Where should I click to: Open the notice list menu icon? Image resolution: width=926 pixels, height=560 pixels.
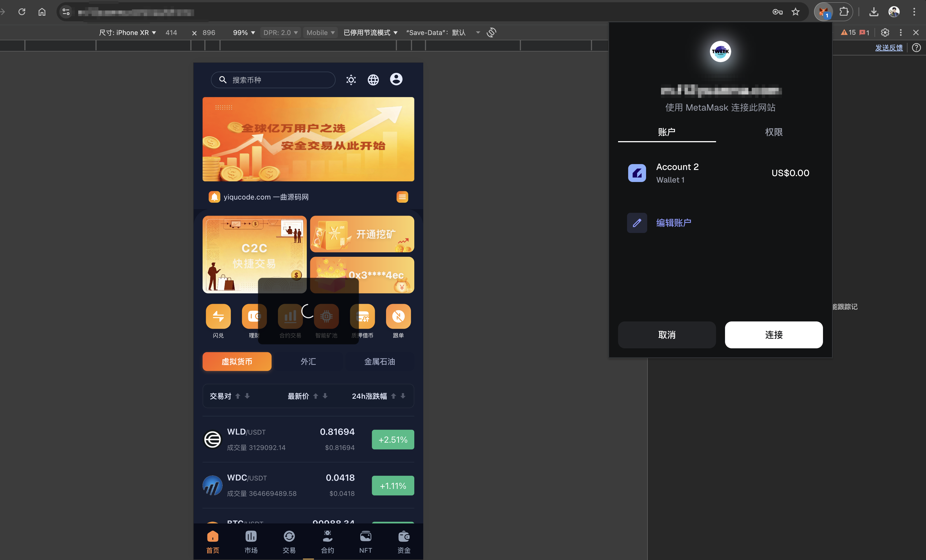tap(402, 197)
